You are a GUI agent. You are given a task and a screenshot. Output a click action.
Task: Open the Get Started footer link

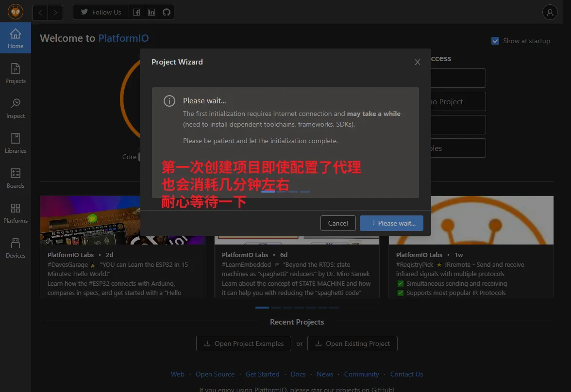(x=263, y=374)
